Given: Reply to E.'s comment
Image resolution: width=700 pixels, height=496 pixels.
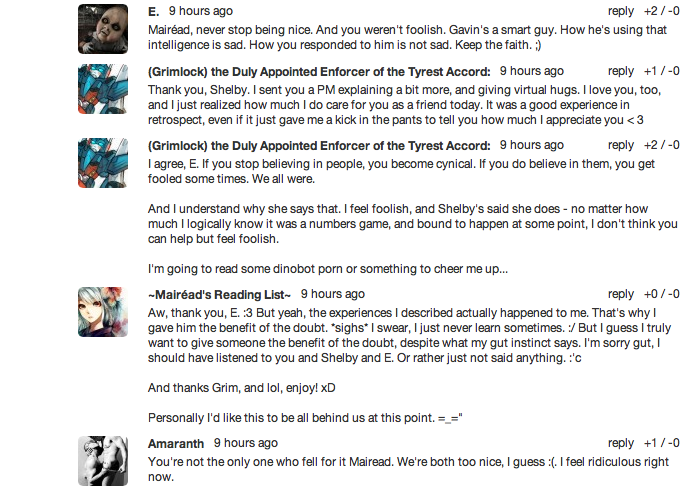Looking at the screenshot, I should coord(621,11).
